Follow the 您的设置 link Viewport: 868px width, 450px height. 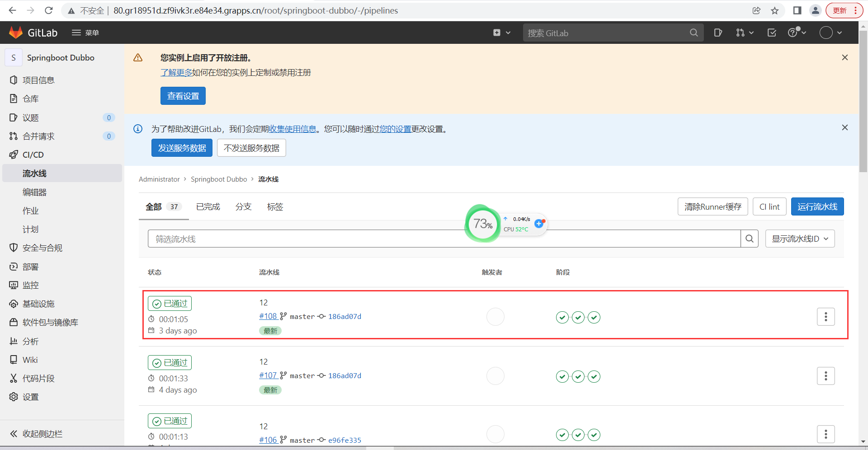pyautogui.click(x=395, y=129)
